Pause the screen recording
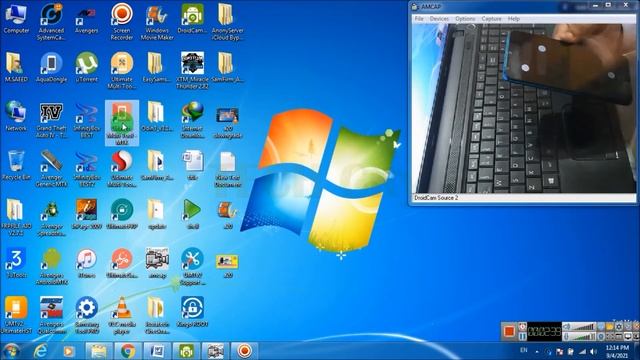 coord(522,336)
